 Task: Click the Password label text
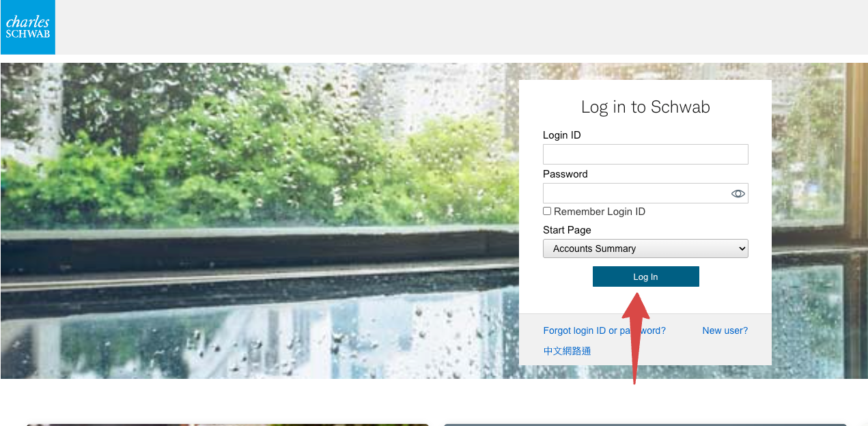pos(565,174)
